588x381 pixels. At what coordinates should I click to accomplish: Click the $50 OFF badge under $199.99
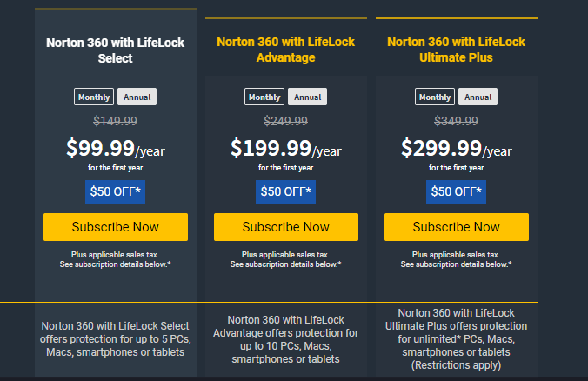286,191
